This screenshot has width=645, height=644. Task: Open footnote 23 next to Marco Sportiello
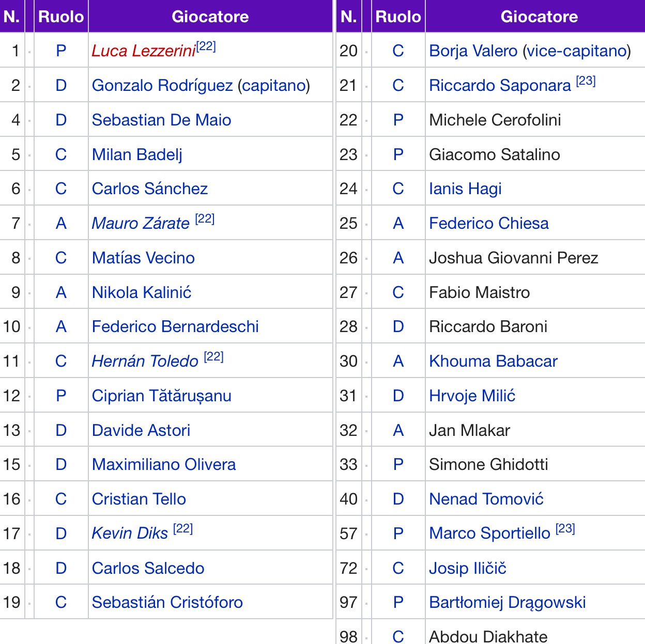pos(565,529)
